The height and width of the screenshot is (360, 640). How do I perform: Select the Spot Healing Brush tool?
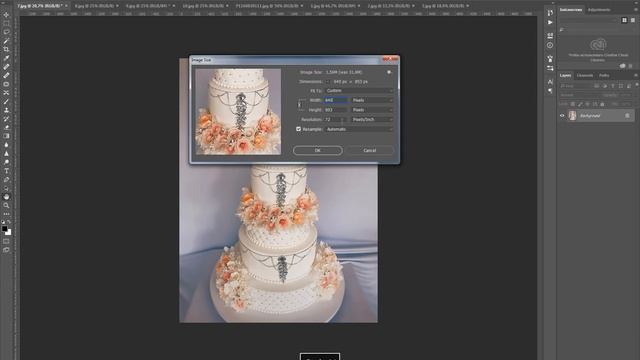pyautogui.click(x=6, y=67)
